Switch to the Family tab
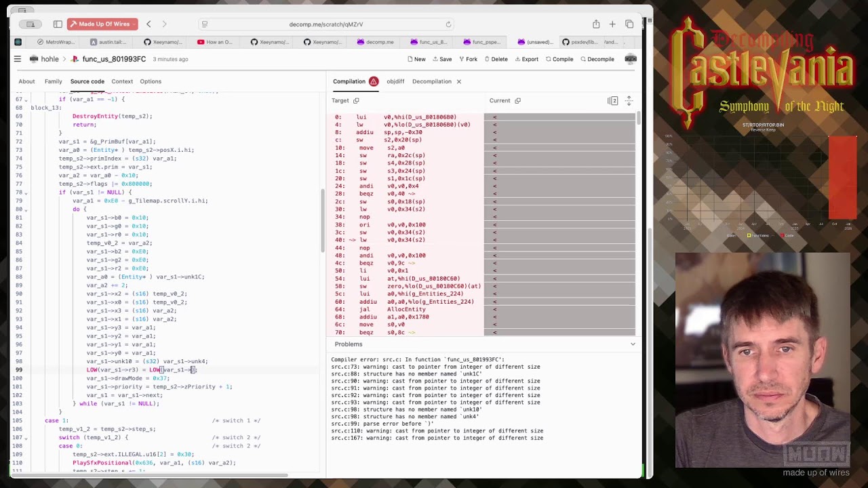 click(53, 81)
